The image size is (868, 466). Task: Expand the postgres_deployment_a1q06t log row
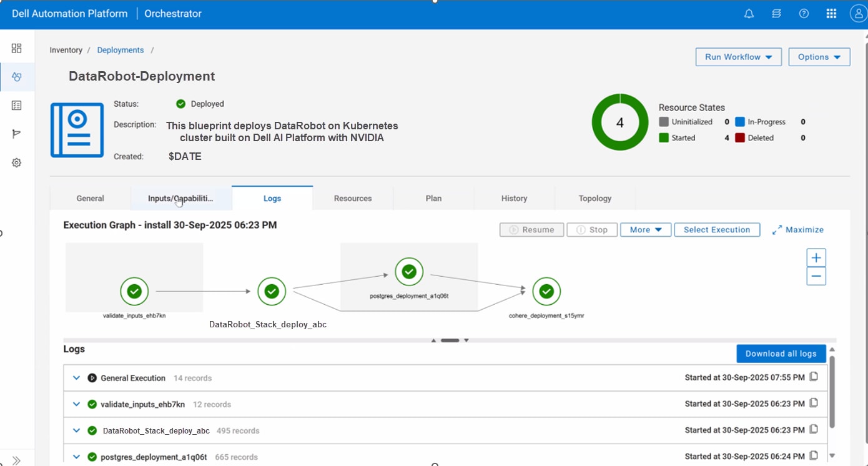(x=76, y=457)
